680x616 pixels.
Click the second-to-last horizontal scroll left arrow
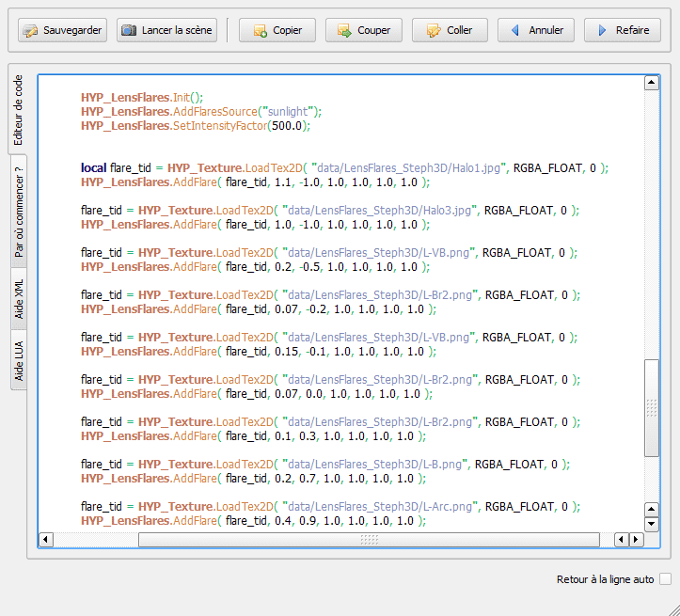(x=622, y=540)
